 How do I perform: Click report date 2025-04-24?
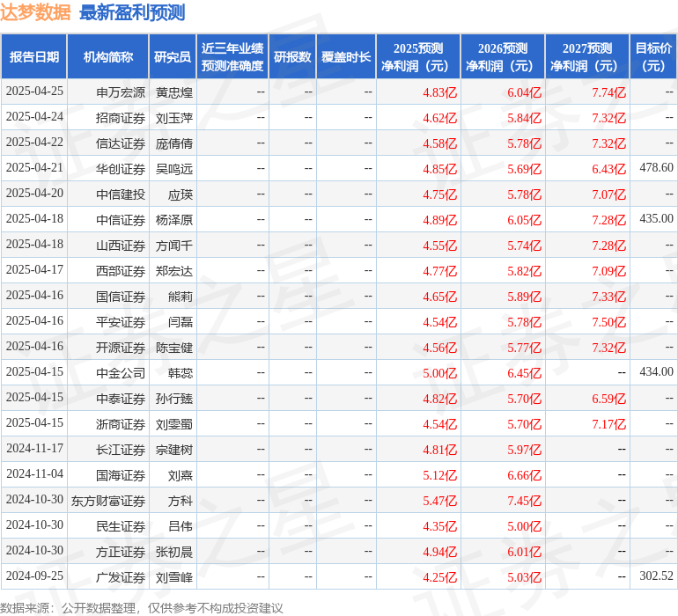(x=34, y=116)
